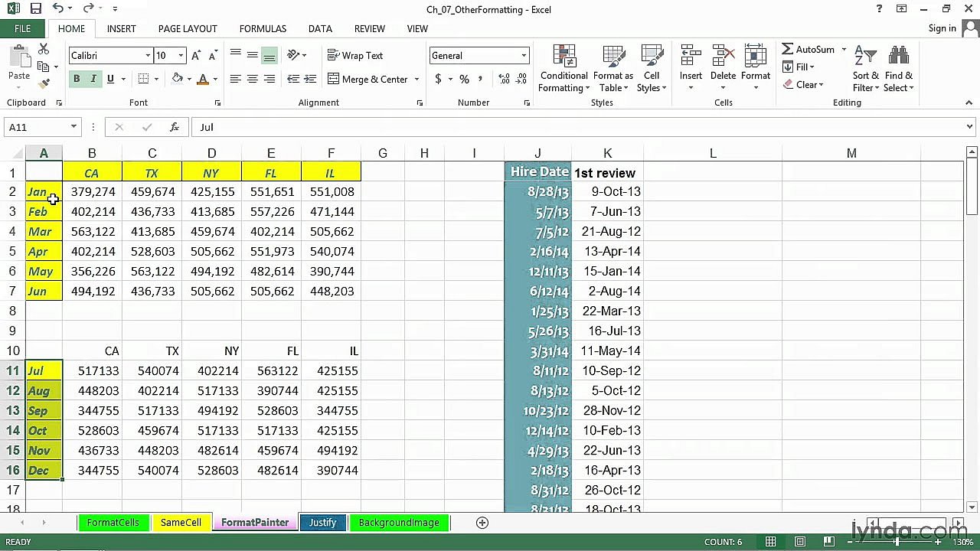Click the Format Painter brush icon
Image resolution: width=980 pixels, height=551 pixels.
(x=44, y=83)
